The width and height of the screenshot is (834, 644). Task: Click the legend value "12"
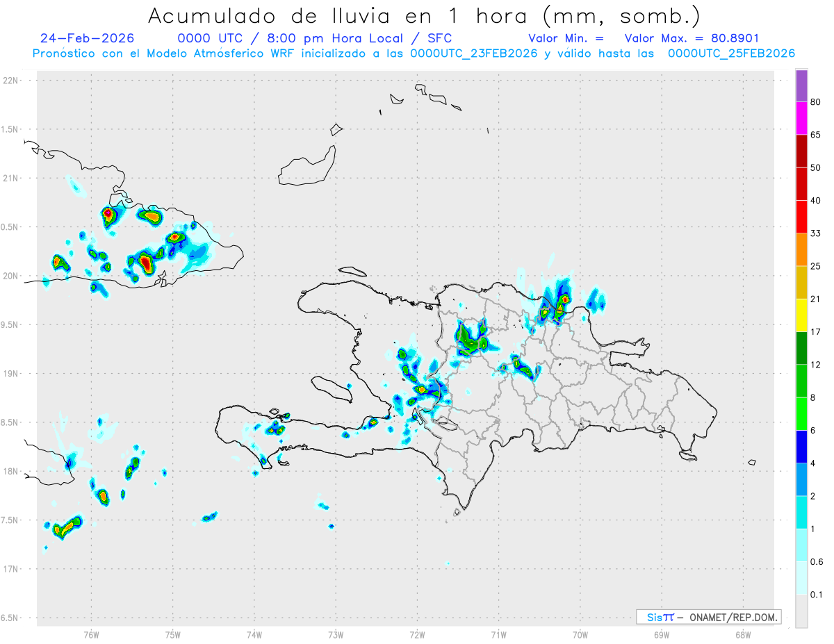tap(816, 365)
